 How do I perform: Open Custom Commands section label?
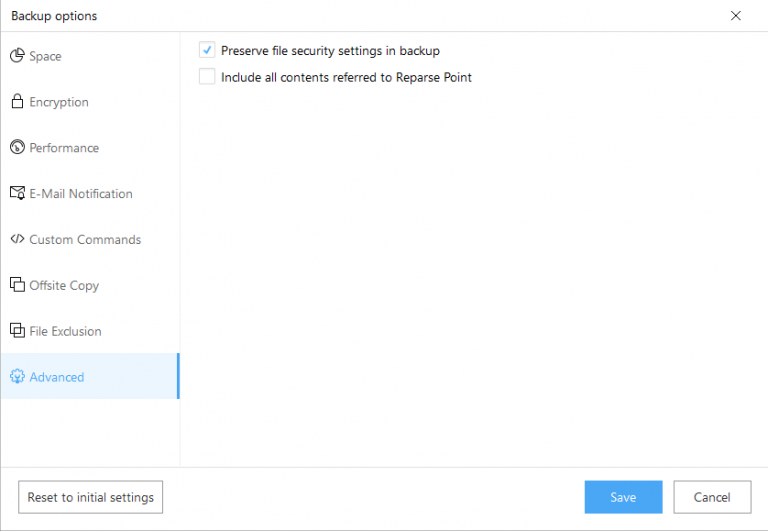[x=85, y=240]
